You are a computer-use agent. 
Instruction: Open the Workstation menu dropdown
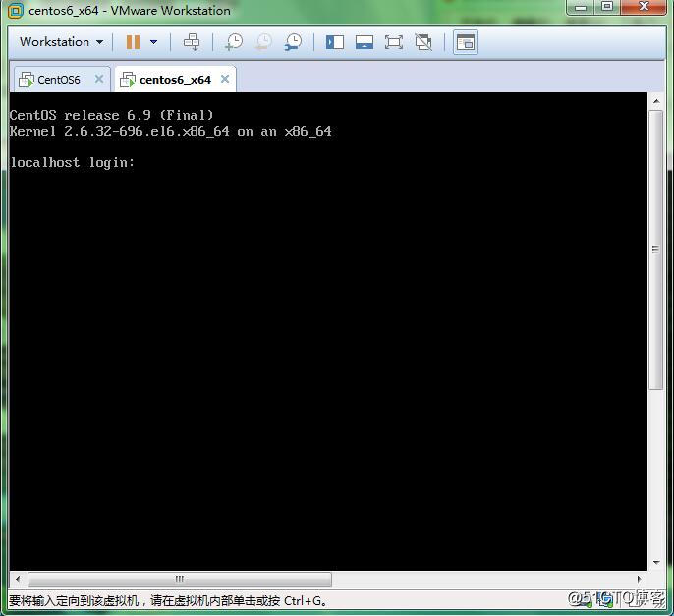coord(61,42)
